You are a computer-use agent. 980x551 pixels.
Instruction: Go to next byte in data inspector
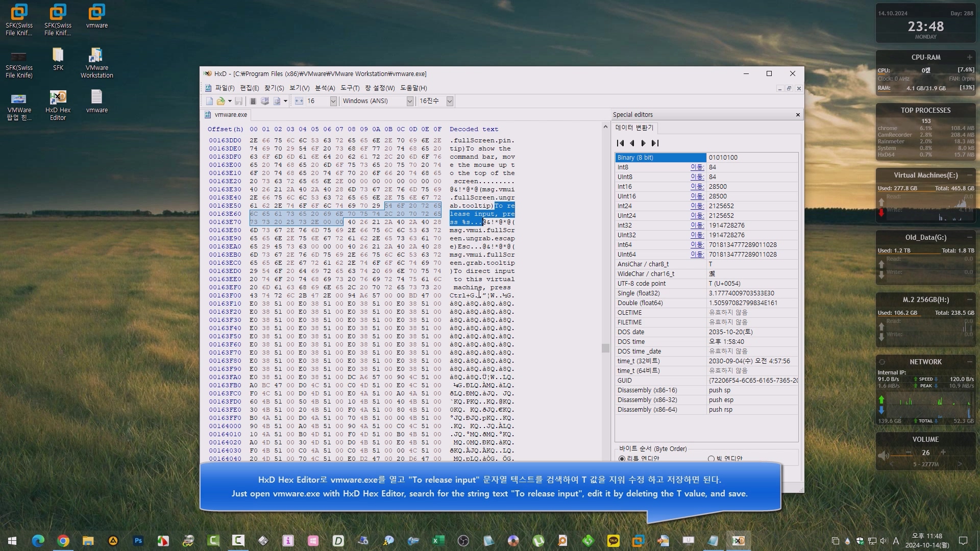pos(644,143)
